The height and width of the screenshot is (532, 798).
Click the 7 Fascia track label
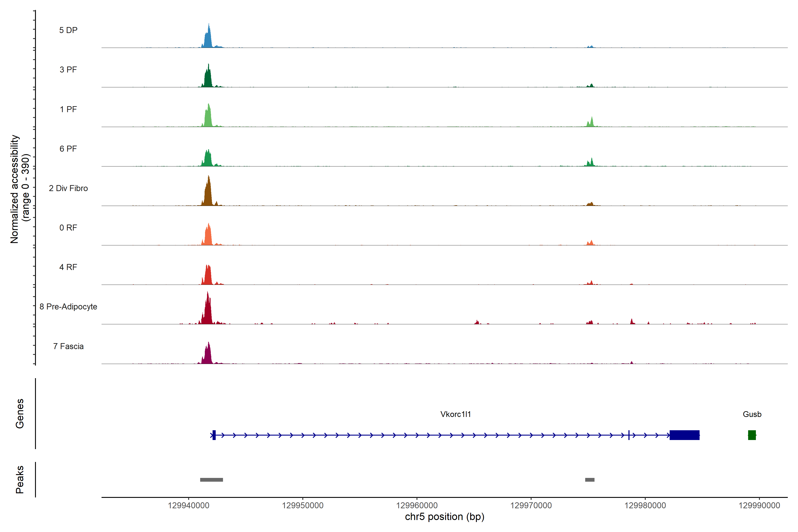click(x=68, y=346)
